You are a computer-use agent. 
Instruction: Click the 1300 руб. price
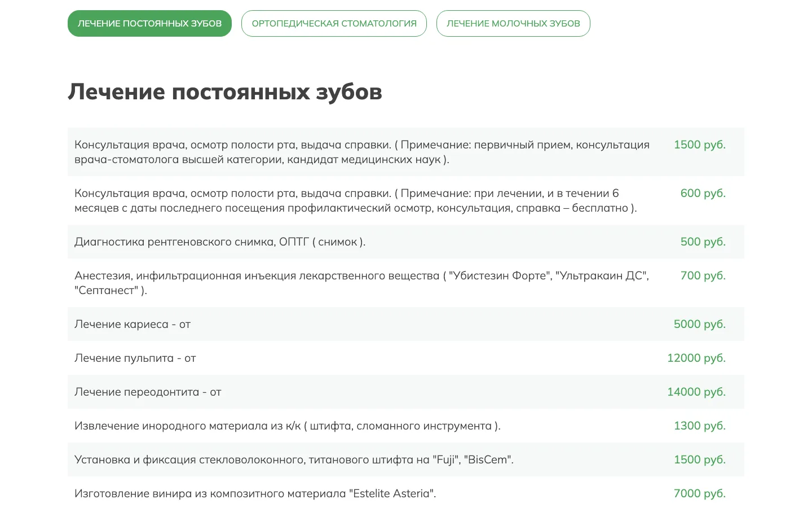[700, 426]
